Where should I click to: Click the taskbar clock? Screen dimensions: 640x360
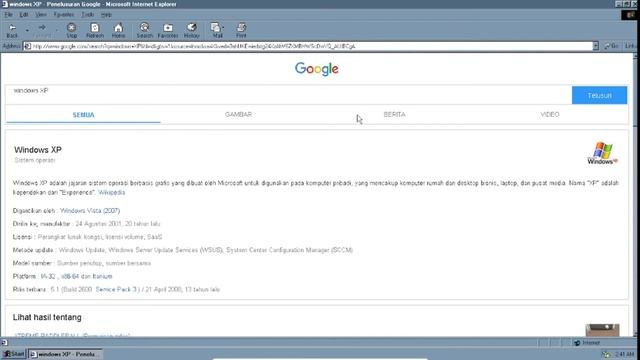624,354
